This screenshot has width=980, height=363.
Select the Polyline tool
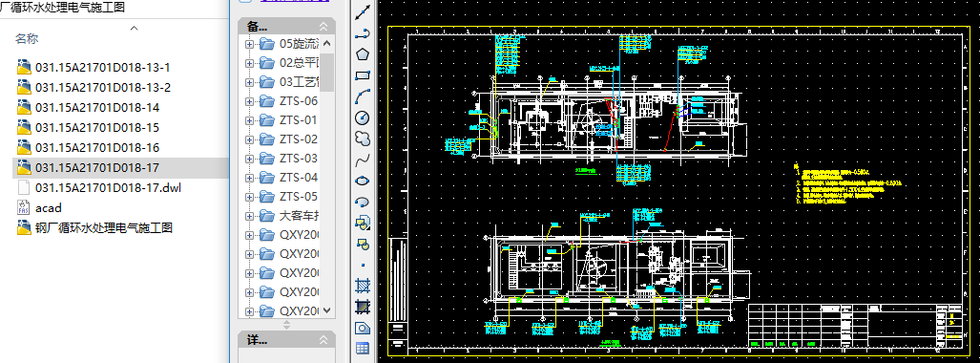point(363,33)
